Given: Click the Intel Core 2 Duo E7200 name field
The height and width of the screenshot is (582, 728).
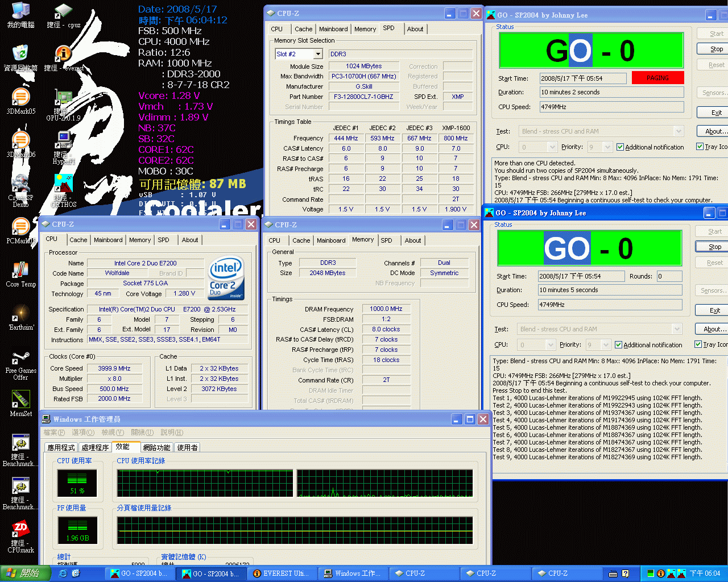Looking at the screenshot, I should 145,263.
